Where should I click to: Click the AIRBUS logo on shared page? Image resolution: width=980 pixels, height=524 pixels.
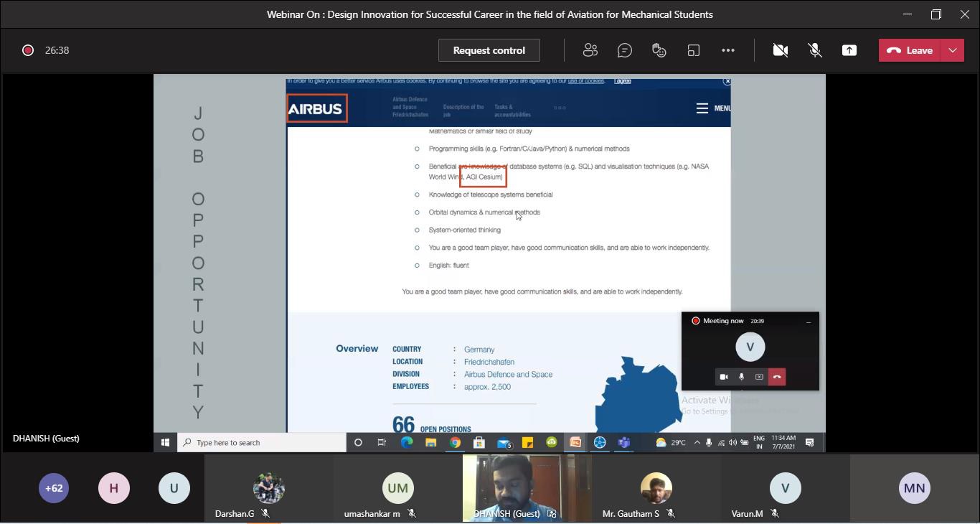click(316, 108)
